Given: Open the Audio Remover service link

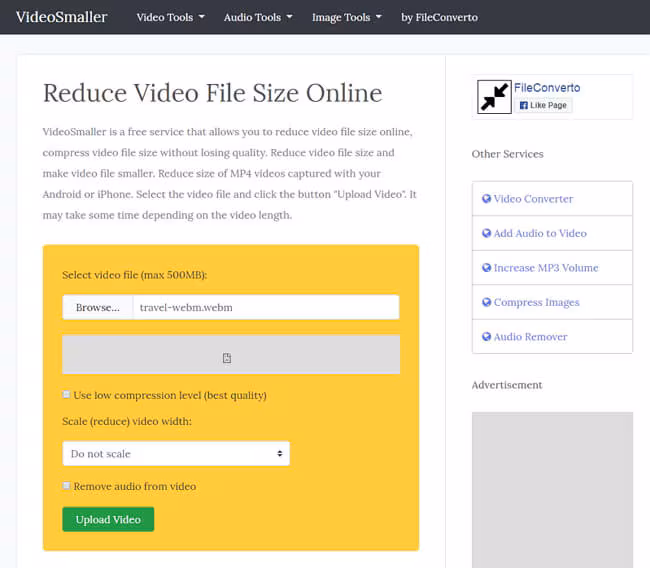Looking at the screenshot, I should click(x=530, y=337).
